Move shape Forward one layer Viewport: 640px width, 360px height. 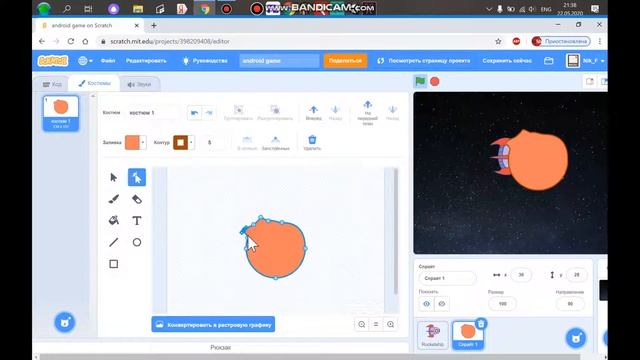pos(313,112)
